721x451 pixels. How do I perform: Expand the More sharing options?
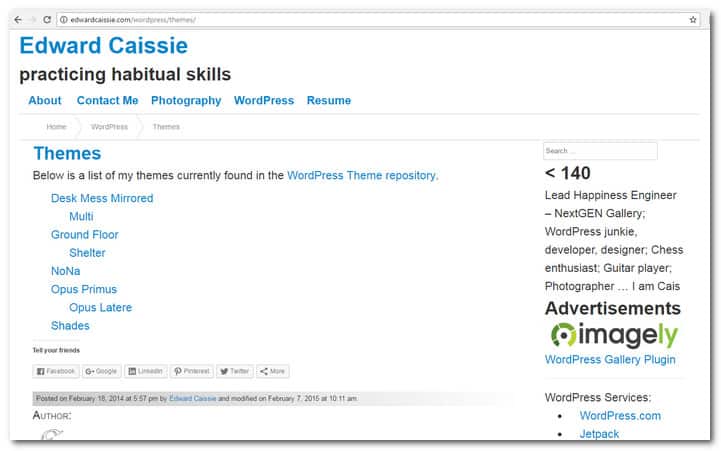click(273, 371)
